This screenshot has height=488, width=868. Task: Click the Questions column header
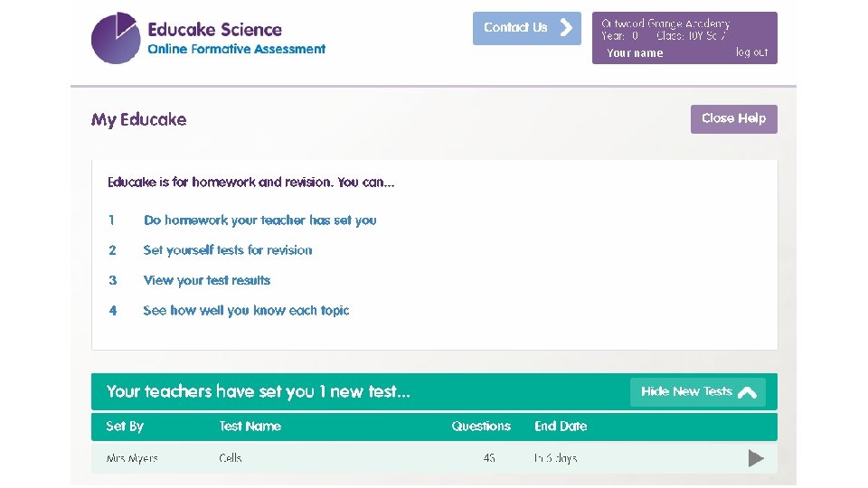481,426
